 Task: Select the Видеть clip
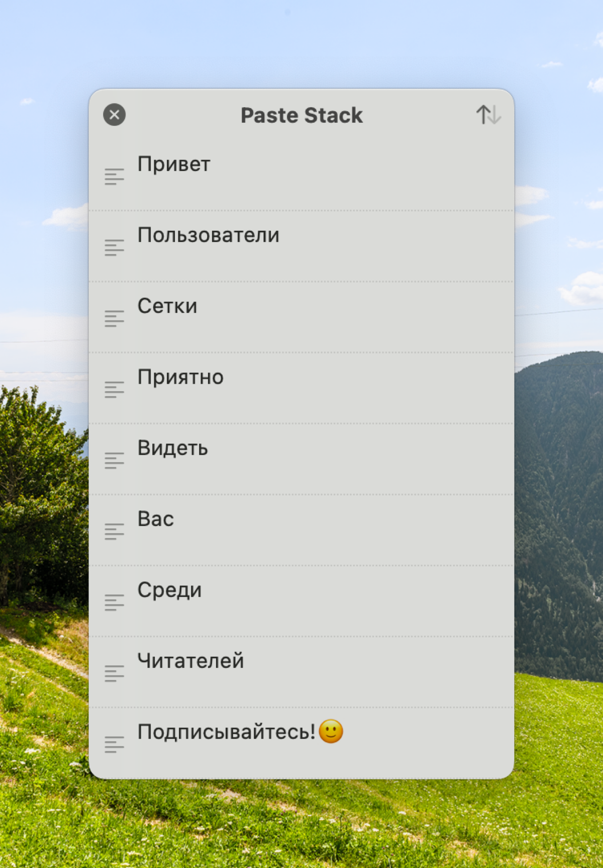click(x=301, y=459)
